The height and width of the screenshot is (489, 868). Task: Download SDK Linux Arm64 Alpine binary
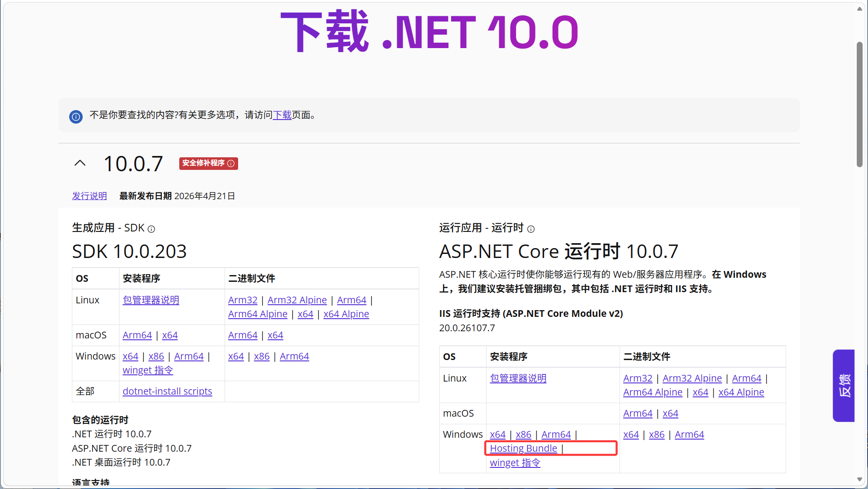click(258, 314)
